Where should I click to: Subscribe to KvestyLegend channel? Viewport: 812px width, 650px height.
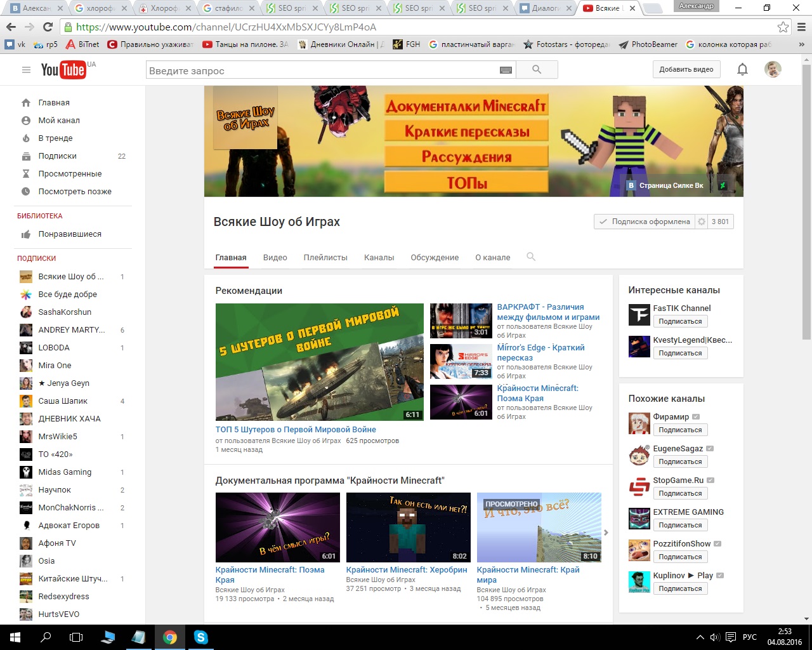click(x=680, y=354)
